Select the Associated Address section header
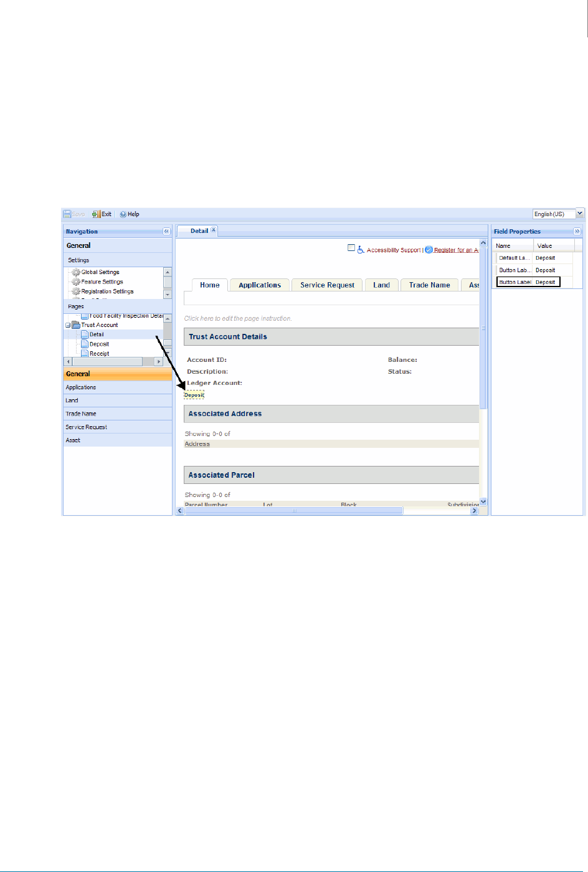 pyautogui.click(x=331, y=414)
